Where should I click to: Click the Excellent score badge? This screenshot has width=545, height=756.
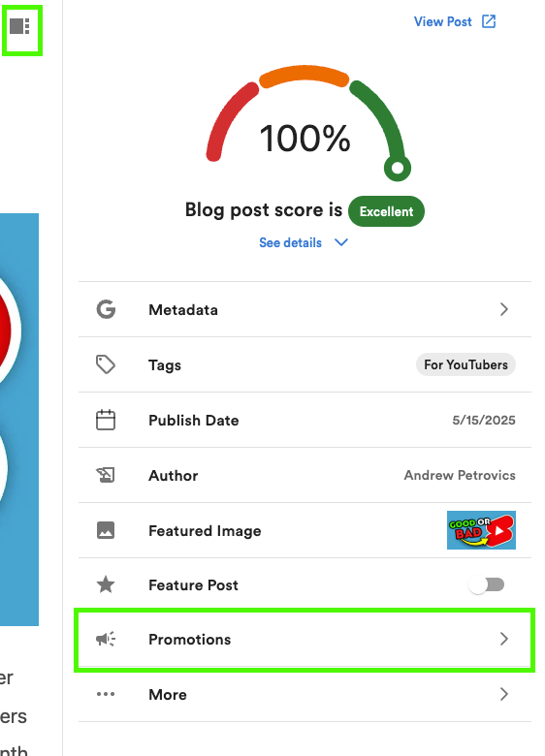click(386, 211)
